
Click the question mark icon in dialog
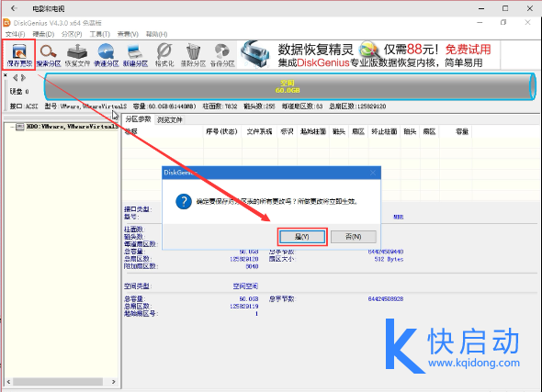tap(184, 201)
